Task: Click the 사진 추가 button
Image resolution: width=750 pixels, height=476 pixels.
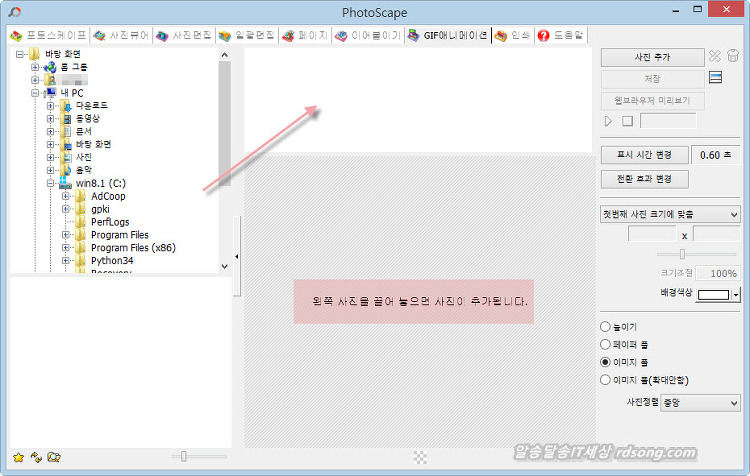Action: (x=652, y=57)
